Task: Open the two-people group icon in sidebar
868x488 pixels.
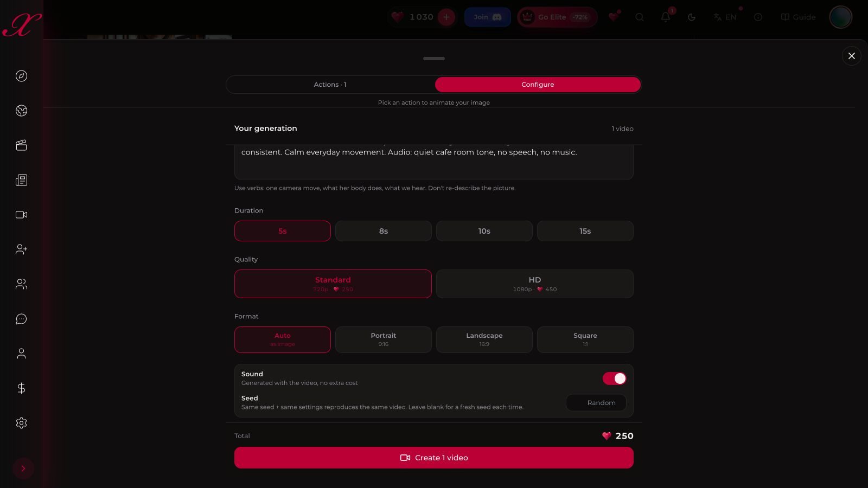Action: tap(21, 284)
